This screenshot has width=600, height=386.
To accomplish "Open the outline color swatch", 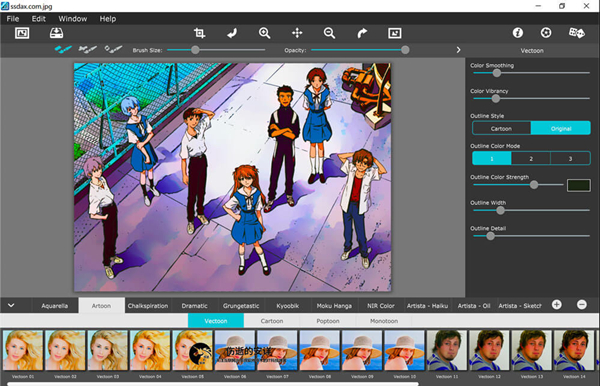I will pyautogui.click(x=579, y=185).
